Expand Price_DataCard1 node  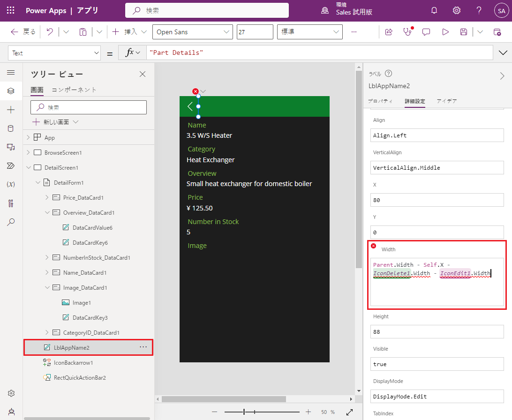[x=47, y=197]
